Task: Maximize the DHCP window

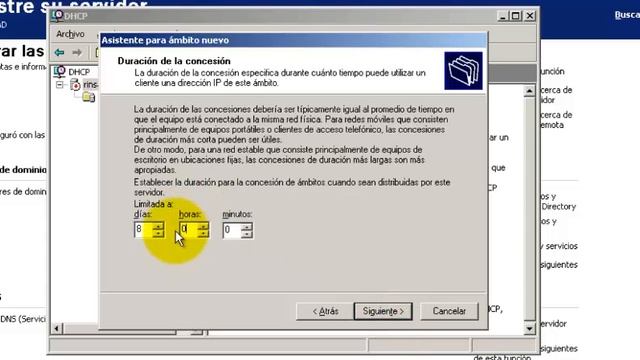Action: point(516,16)
